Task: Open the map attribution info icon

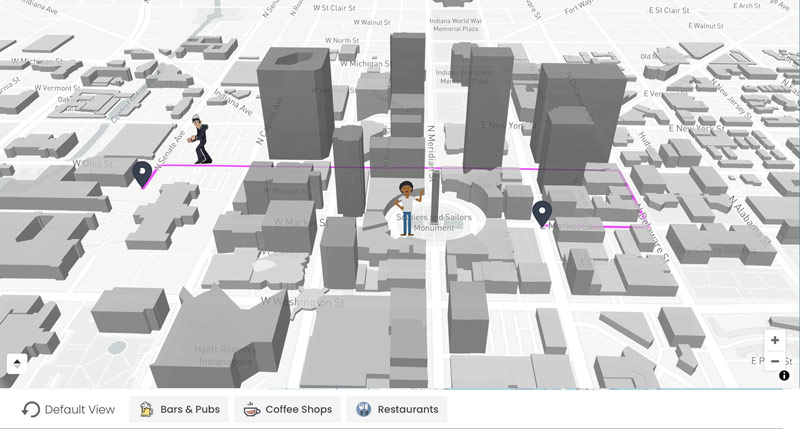Action: [784, 376]
